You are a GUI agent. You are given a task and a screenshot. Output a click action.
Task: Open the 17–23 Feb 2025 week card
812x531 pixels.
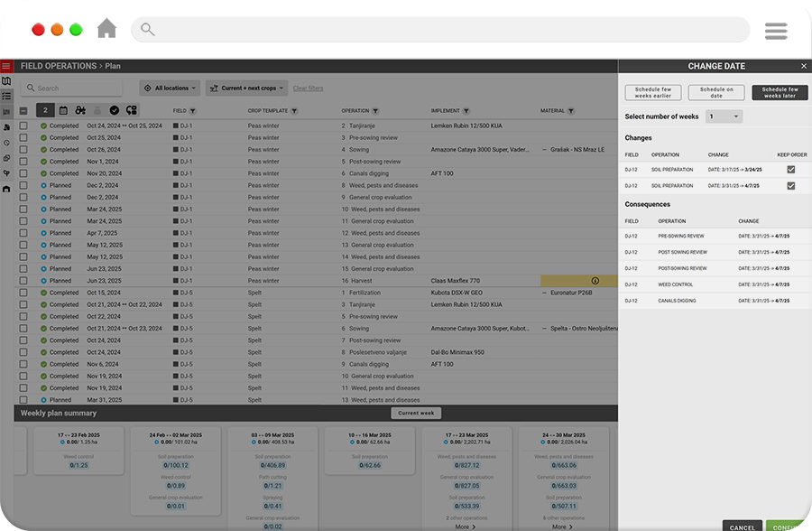click(78, 451)
